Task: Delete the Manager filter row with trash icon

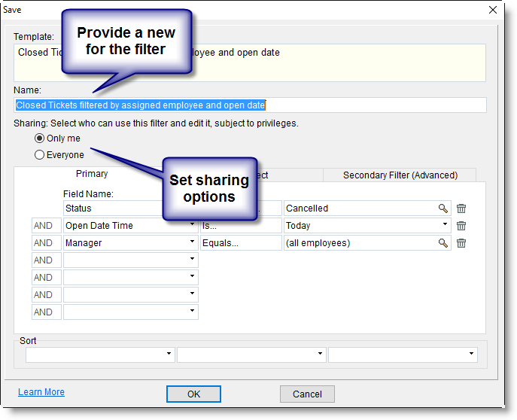Action: 461,243
